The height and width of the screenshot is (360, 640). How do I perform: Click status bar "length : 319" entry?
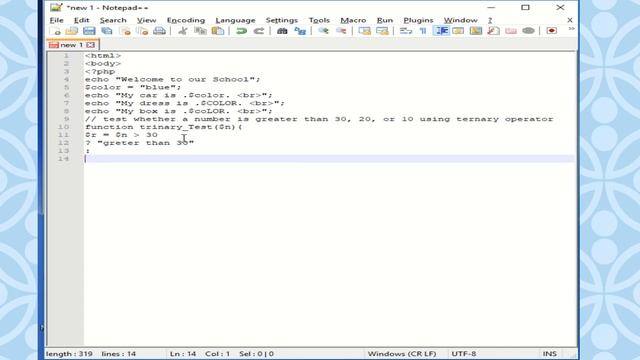point(69,354)
